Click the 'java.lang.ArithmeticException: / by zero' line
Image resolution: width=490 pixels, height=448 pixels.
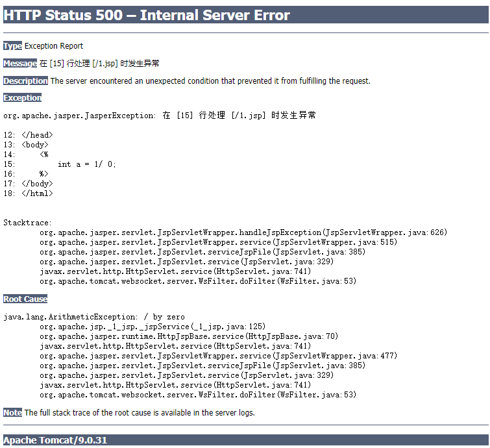click(94, 317)
